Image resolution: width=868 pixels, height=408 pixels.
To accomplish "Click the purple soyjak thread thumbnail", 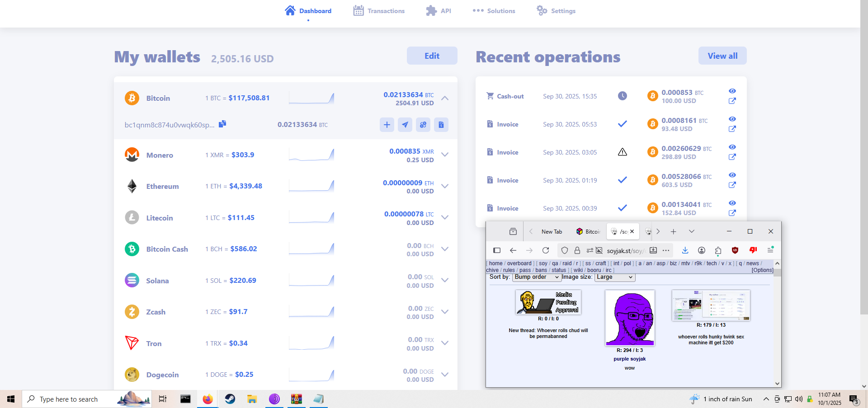I will click(630, 318).
